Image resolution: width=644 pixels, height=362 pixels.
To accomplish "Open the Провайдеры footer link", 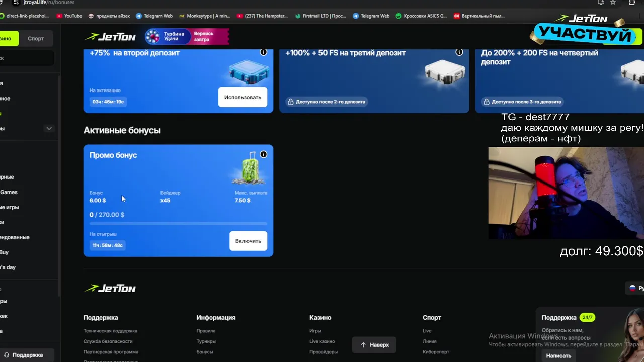I will tap(324, 352).
